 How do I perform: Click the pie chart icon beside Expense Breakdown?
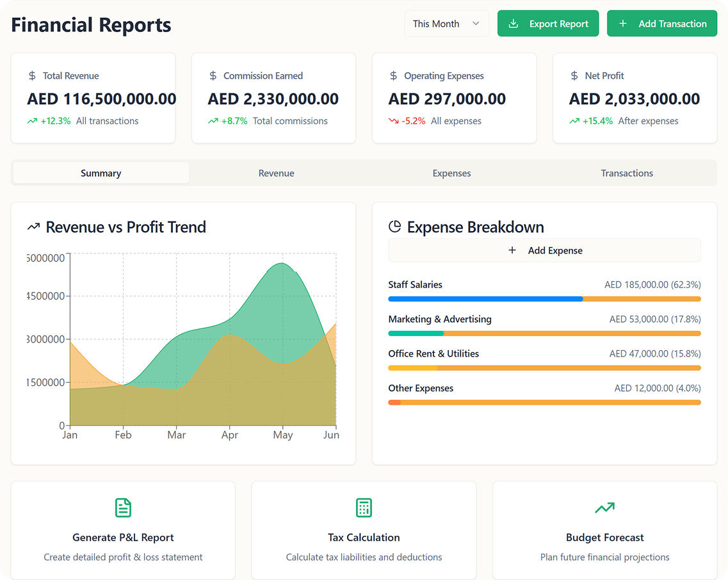[394, 227]
